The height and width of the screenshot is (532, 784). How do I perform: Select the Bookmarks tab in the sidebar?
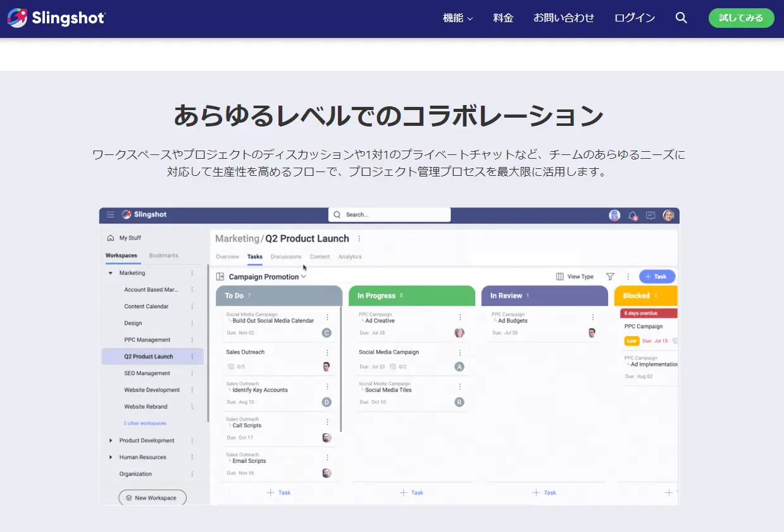pos(164,256)
